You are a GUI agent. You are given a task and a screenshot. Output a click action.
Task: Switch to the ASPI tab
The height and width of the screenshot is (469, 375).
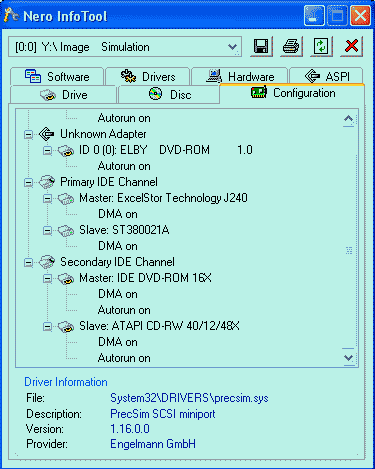click(x=326, y=77)
